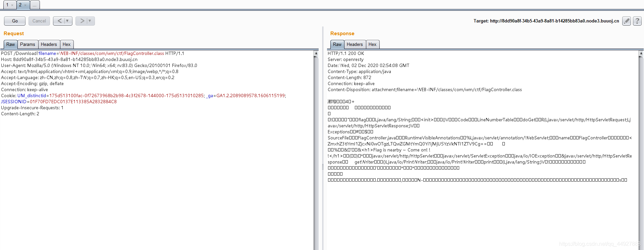Screen dimensions: 644x250
Task: Click the pane splitter collapse handle
Action: click(323, 167)
